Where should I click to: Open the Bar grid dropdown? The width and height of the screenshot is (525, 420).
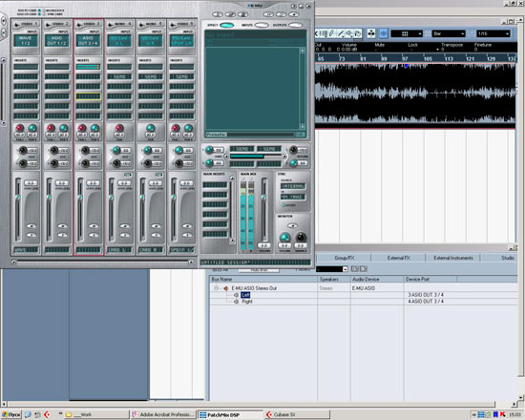[x=448, y=33]
